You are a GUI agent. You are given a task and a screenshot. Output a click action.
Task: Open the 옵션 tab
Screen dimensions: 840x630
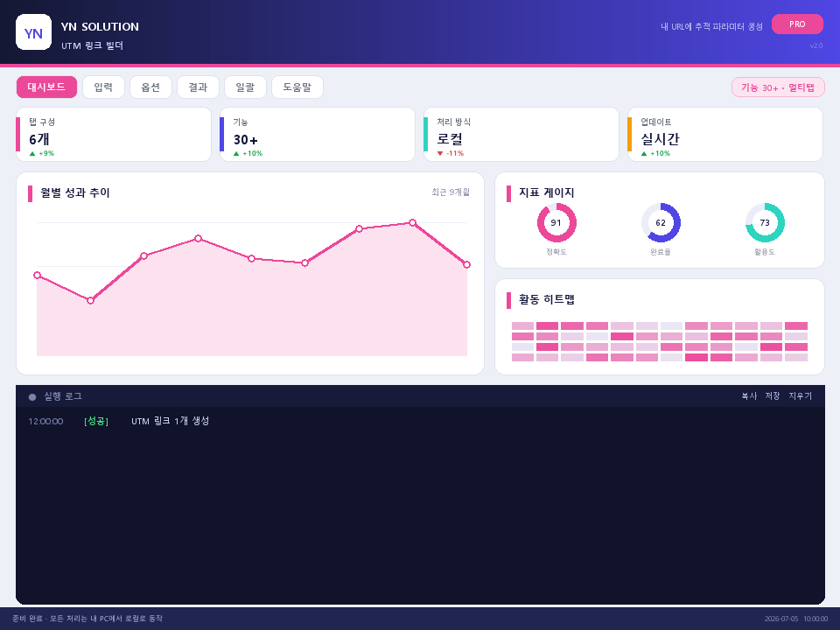[150, 87]
